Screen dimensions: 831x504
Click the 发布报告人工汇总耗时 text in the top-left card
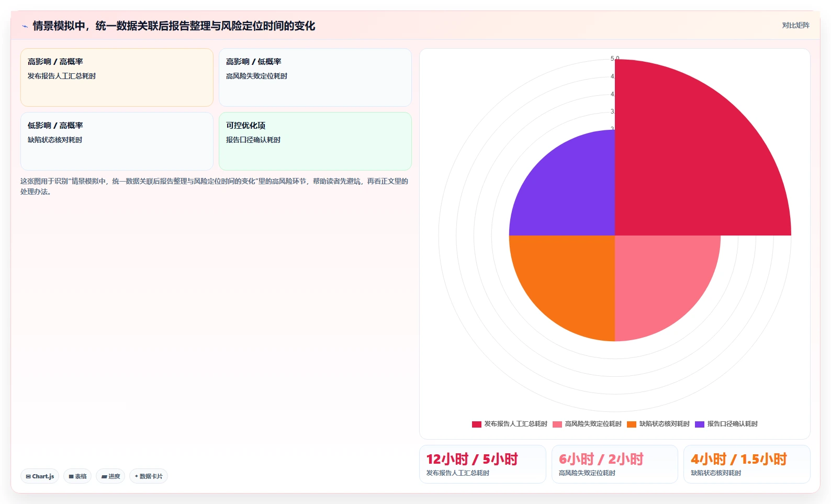click(x=62, y=76)
